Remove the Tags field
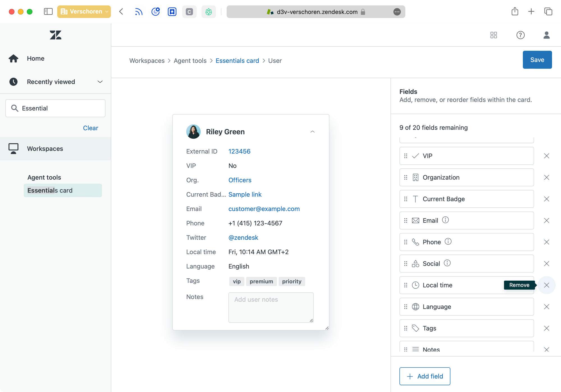 pyautogui.click(x=546, y=328)
